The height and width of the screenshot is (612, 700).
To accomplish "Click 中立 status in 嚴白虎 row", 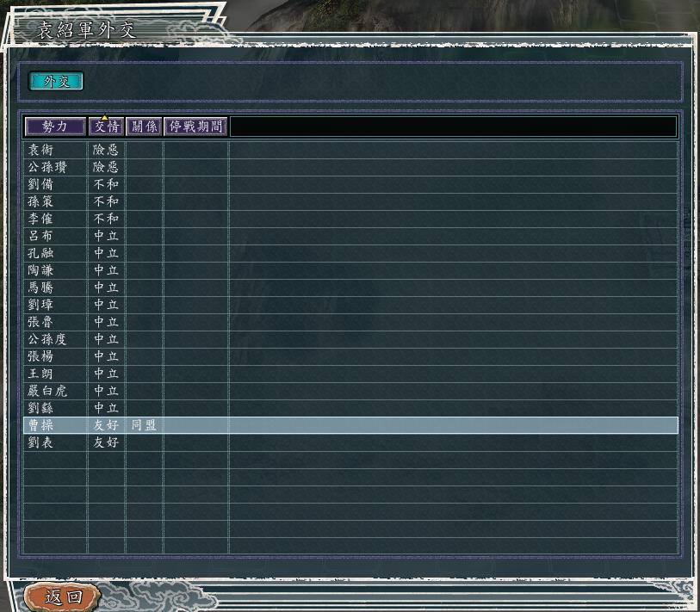I will coord(106,391).
